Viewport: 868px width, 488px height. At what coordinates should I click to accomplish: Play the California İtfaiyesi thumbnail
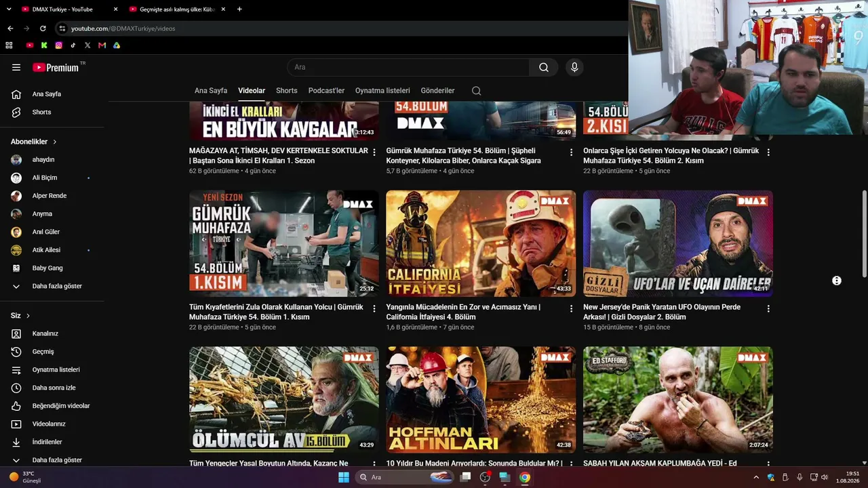click(x=481, y=243)
